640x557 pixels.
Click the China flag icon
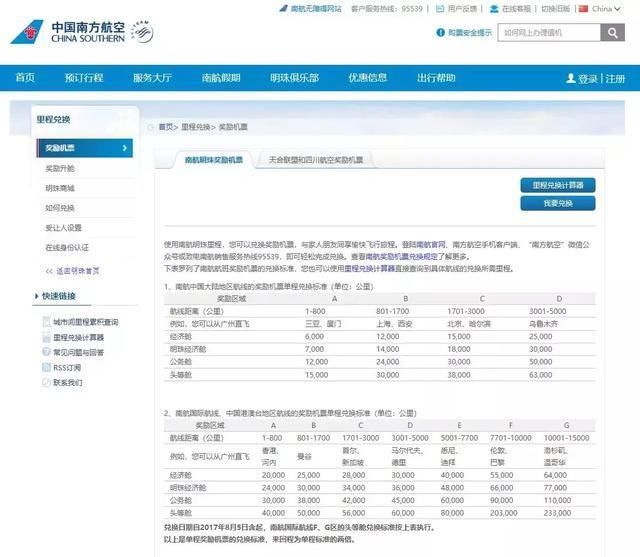pos(583,9)
